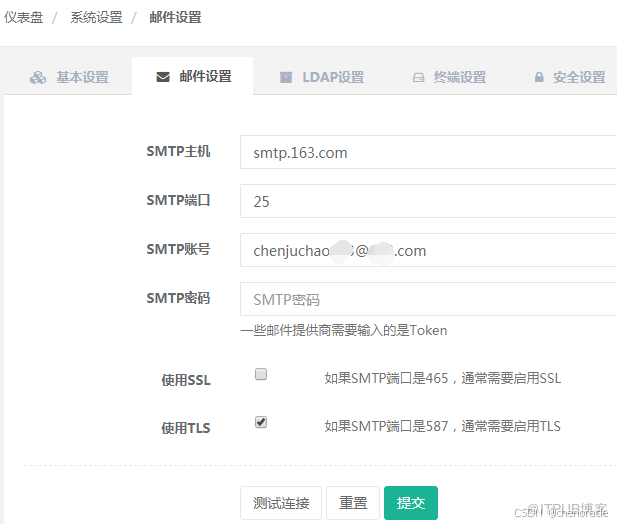Screen dimensions: 617x524
Task: Enable the 使用SSL checkbox
Action: (x=261, y=374)
